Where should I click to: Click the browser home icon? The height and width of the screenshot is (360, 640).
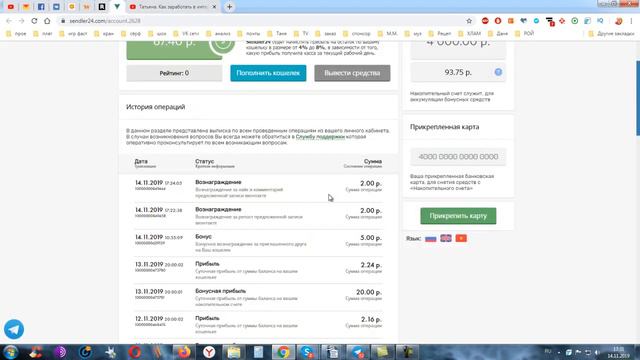[x=47, y=21]
